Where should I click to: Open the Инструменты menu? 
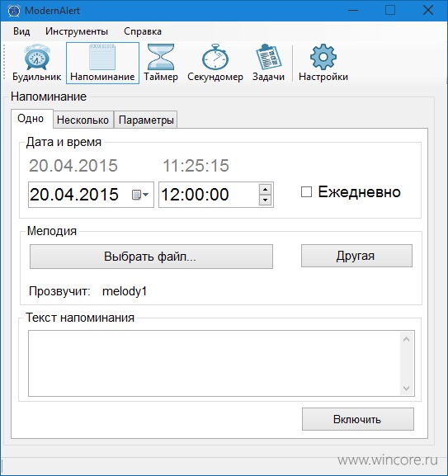click(77, 31)
